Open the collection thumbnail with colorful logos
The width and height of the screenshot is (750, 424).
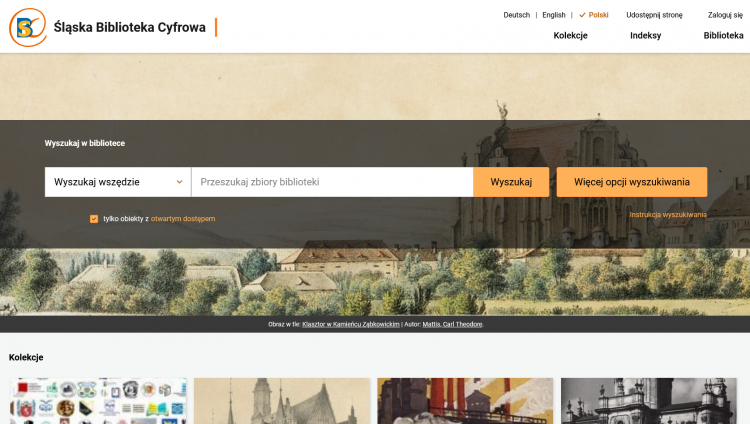[98, 401]
